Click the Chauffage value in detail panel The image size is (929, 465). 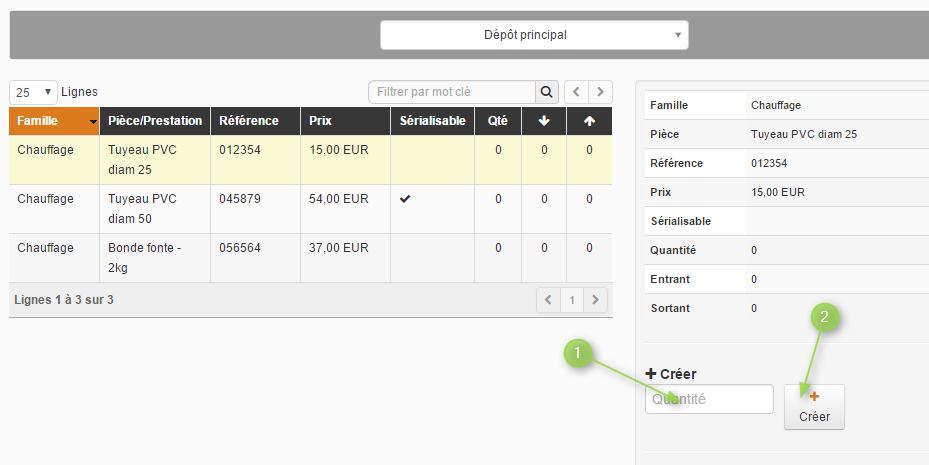pyautogui.click(x=776, y=105)
